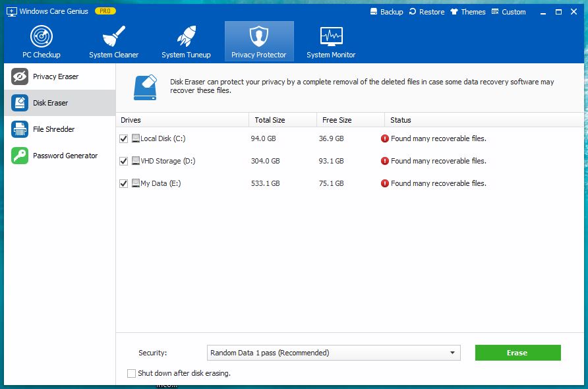This screenshot has height=389, width=588.
Task: Click the Restore text button
Action: (432, 12)
